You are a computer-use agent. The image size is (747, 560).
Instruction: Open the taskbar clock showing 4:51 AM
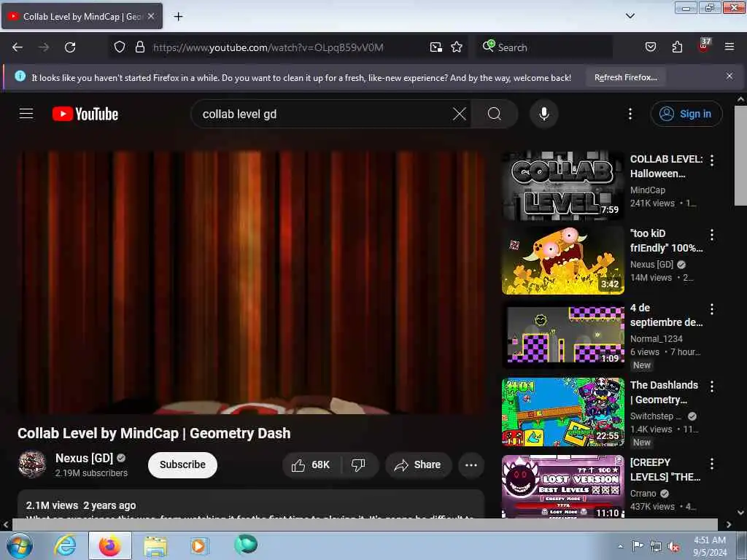pos(710,546)
